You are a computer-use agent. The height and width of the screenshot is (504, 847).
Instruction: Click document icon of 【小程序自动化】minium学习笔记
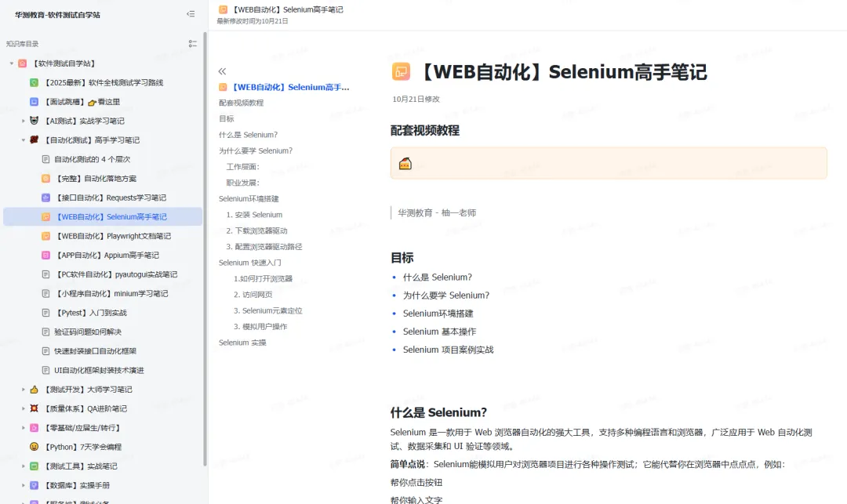[x=46, y=293]
